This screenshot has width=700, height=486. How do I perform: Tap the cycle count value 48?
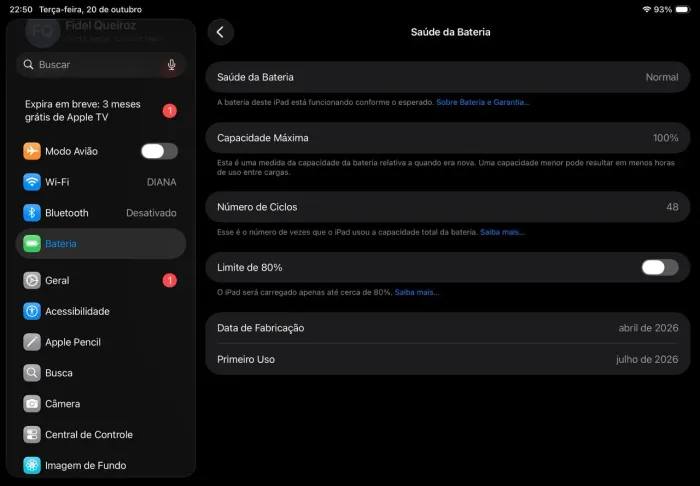[672, 207]
